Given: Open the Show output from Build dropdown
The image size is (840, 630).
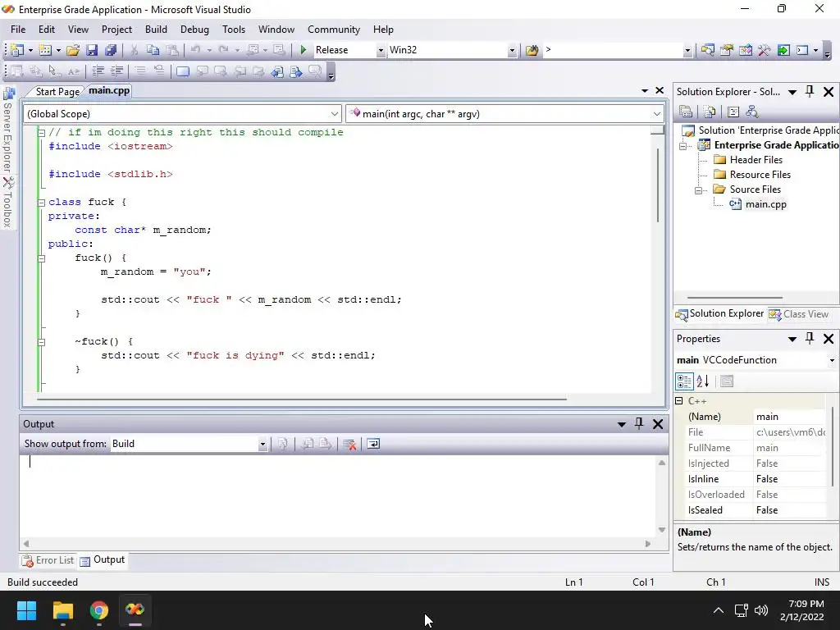Looking at the screenshot, I should click(262, 444).
